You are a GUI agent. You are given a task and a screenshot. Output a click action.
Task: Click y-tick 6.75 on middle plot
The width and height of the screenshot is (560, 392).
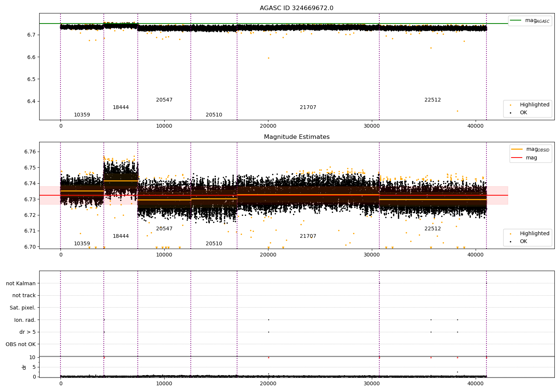pos(30,168)
